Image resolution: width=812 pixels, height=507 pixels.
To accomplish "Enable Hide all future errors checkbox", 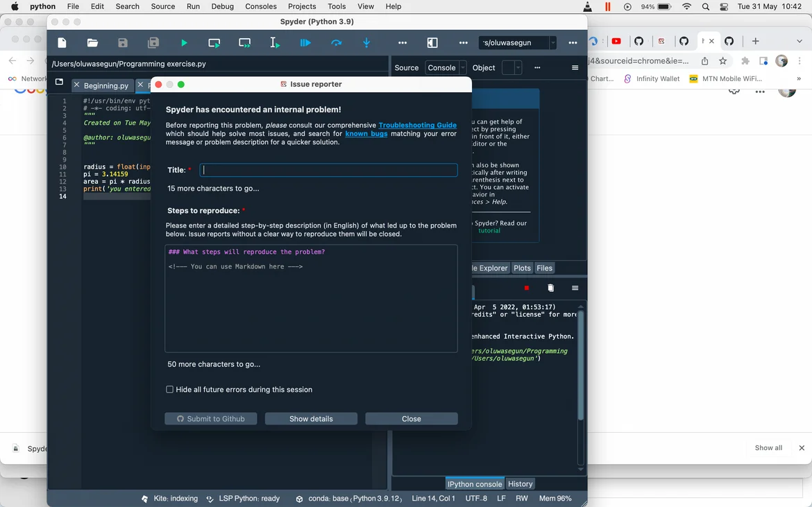I will point(169,390).
